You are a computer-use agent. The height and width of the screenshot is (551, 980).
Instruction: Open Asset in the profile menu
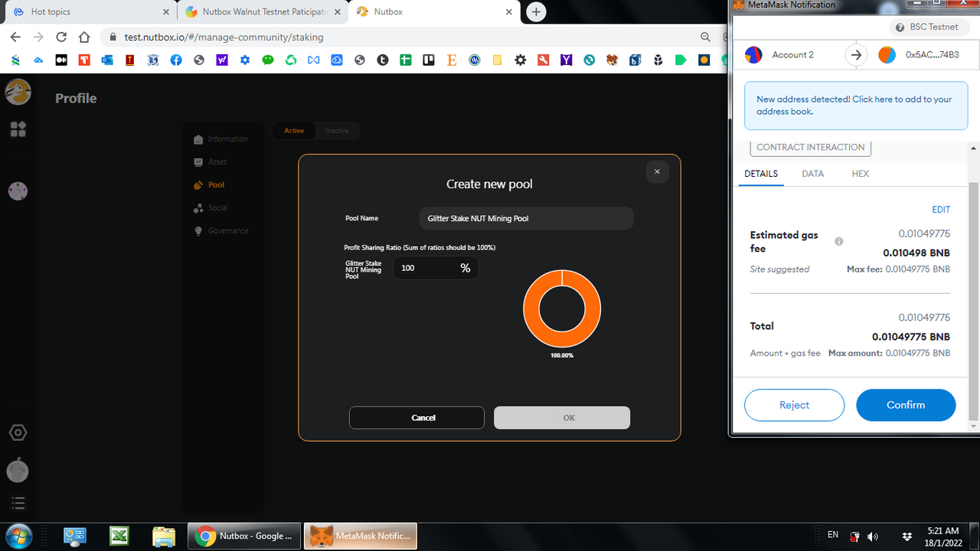tap(210, 162)
